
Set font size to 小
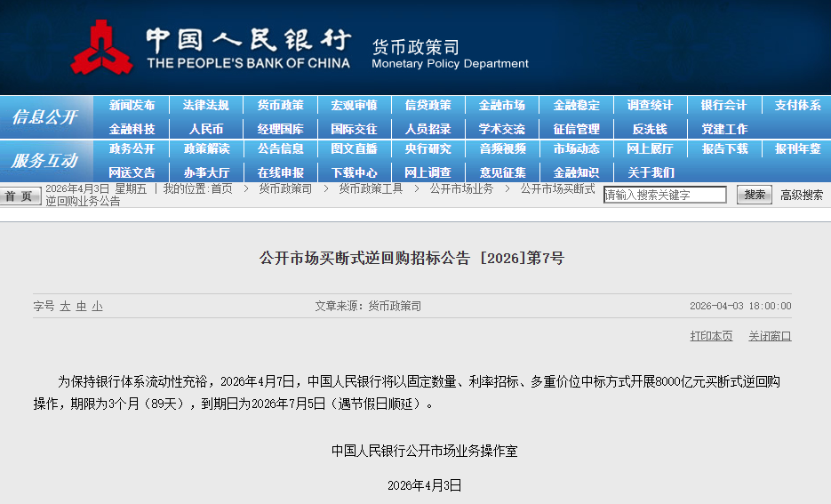tap(97, 307)
